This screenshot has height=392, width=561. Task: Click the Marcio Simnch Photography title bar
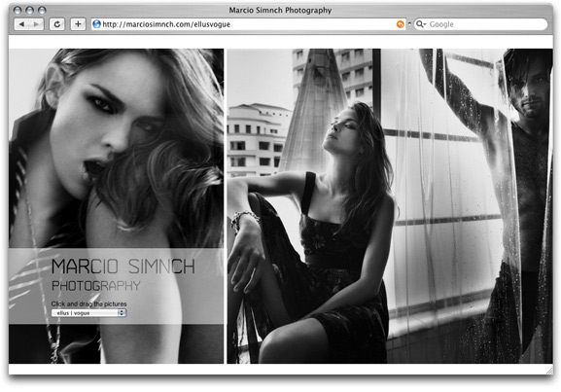coord(280,10)
